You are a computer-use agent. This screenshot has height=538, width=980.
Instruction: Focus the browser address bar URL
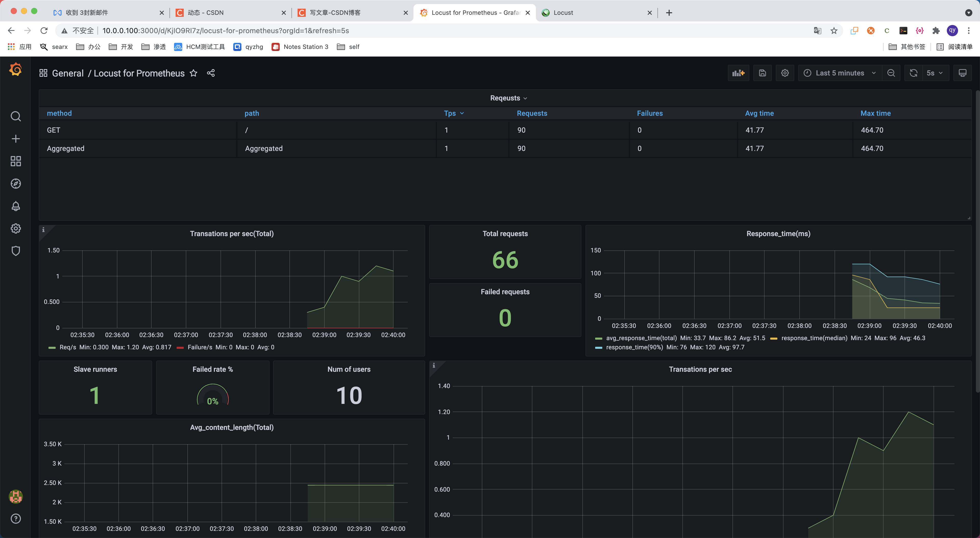pos(226,30)
